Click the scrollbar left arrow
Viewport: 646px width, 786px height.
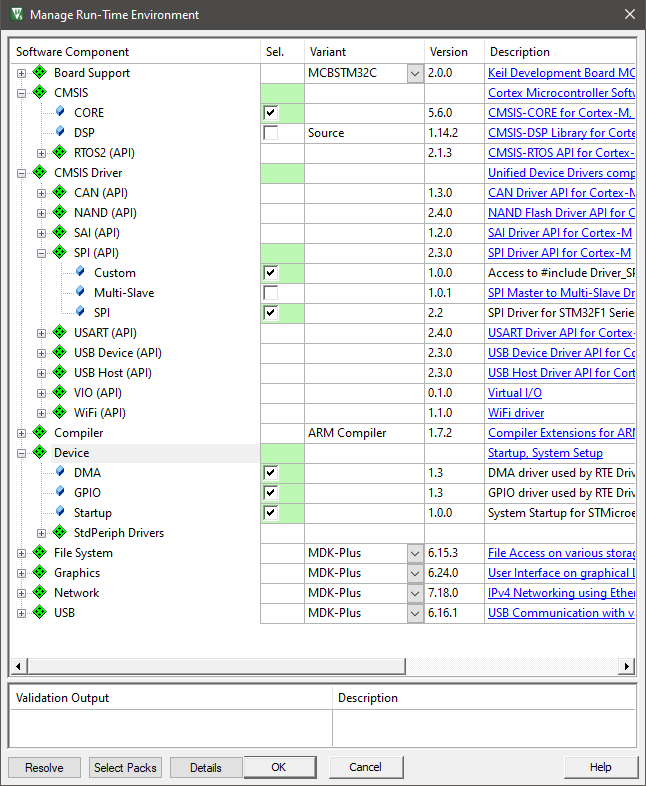click(x=19, y=666)
